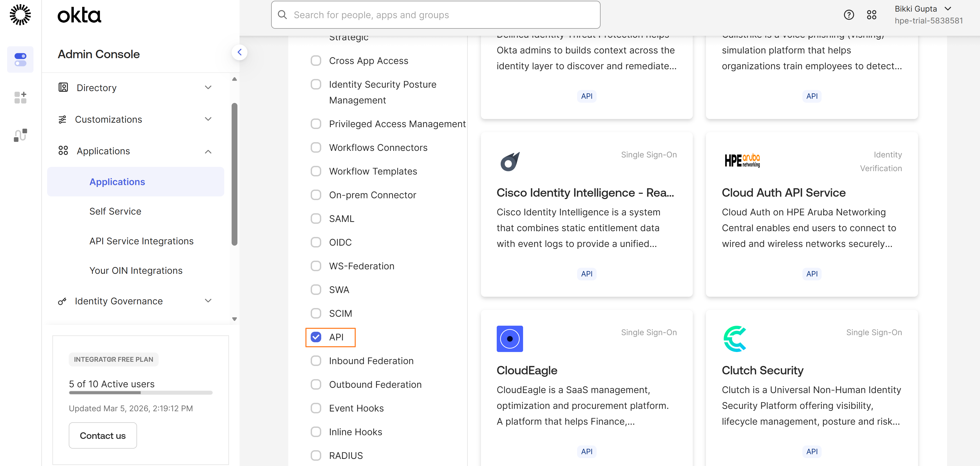The height and width of the screenshot is (466, 980).
Task: Open the help question-mark icon
Action: (849, 15)
